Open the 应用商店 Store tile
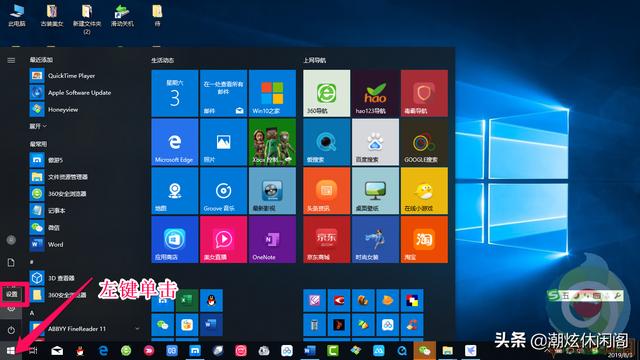The width and height of the screenshot is (640, 360). (175, 240)
